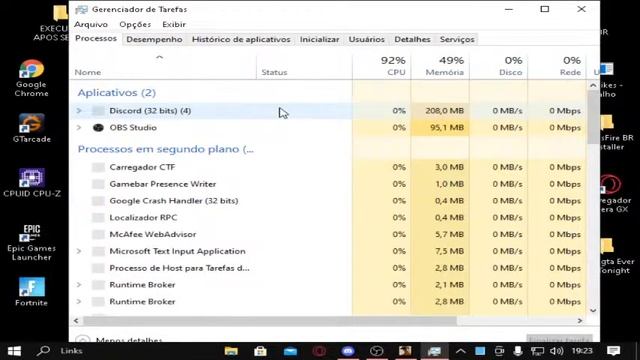Expand the OBS Studio process row
Screen dimensions: 640x360
[79, 127]
